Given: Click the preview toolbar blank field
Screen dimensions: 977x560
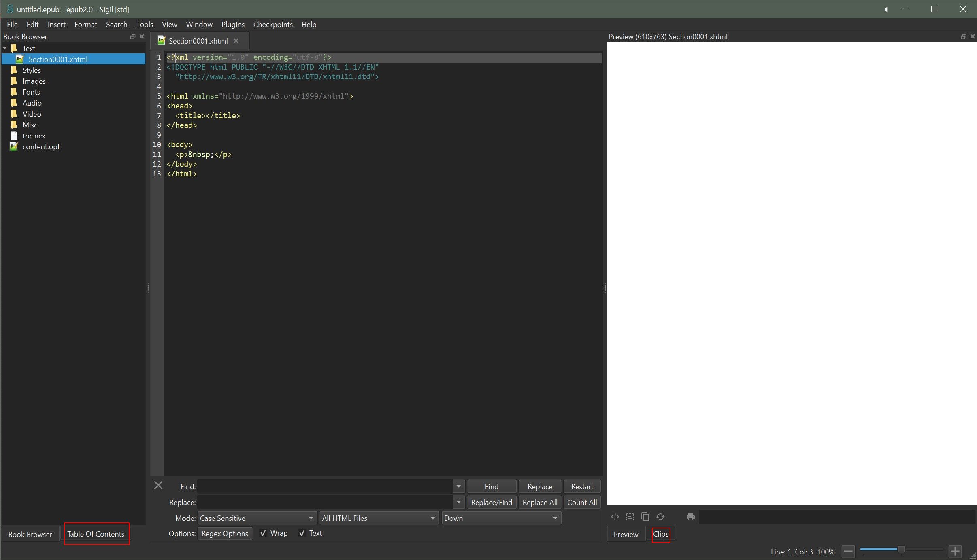Looking at the screenshot, I should (x=837, y=517).
